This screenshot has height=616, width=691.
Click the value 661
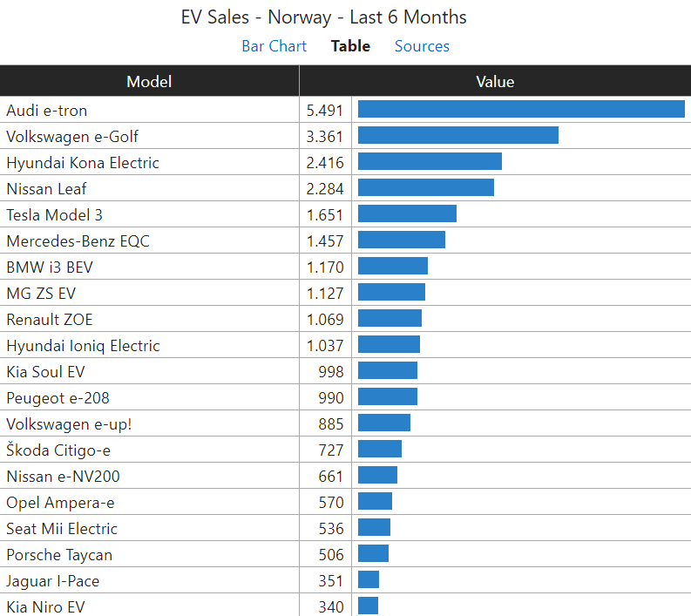click(331, 476)
